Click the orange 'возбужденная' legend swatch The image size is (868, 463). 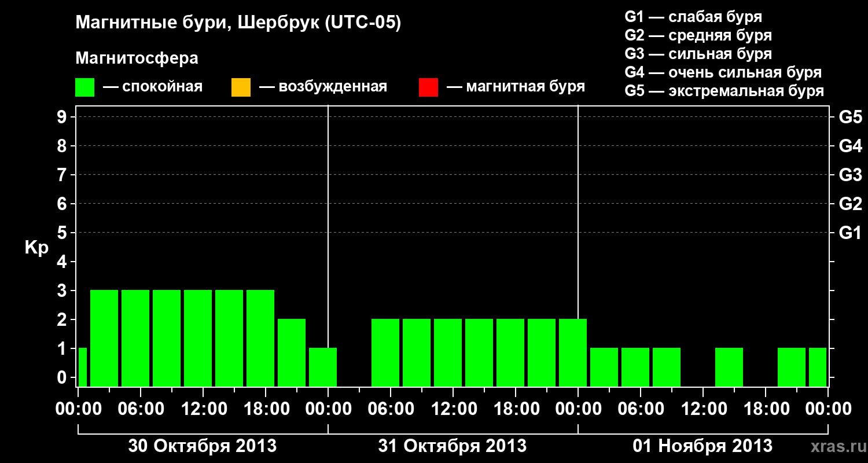tap(241, 87)
